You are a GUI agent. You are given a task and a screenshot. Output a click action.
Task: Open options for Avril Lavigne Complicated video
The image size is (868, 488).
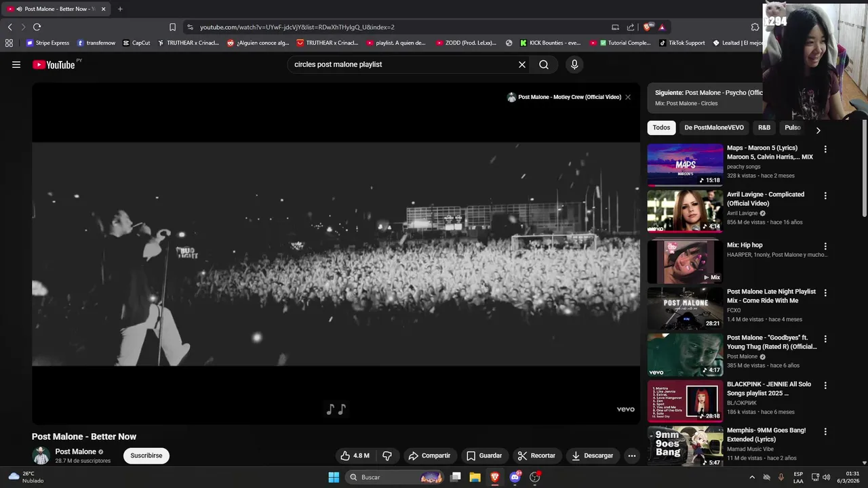(x=825, y=196)
